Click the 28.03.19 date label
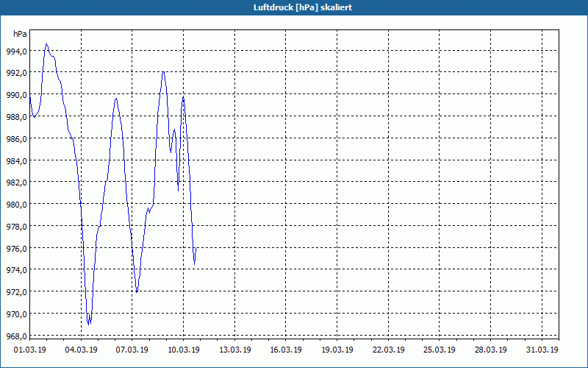The width and height of the screenshot is (588, 368). 490,350
